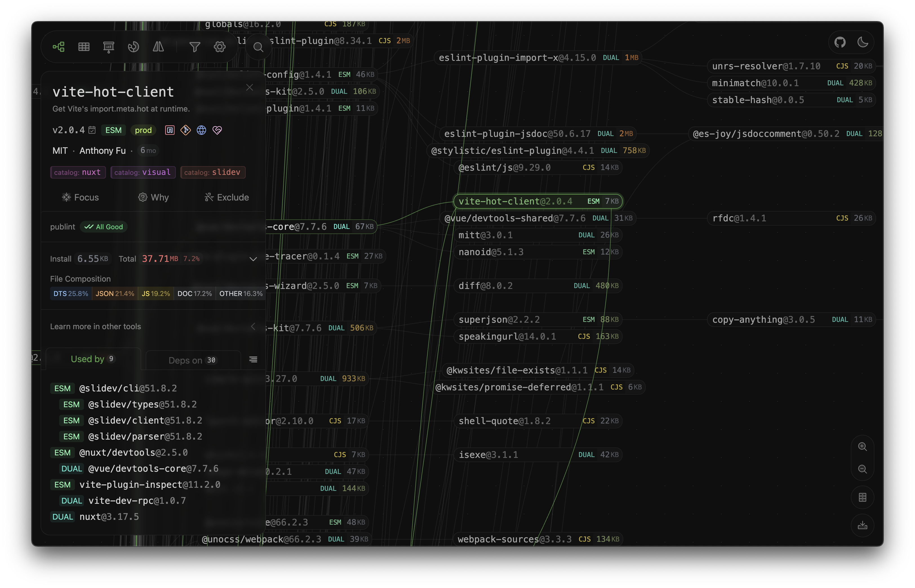The image size is (915, 588).
Task: Click the publint All Good badge
Action: point(104,227)
